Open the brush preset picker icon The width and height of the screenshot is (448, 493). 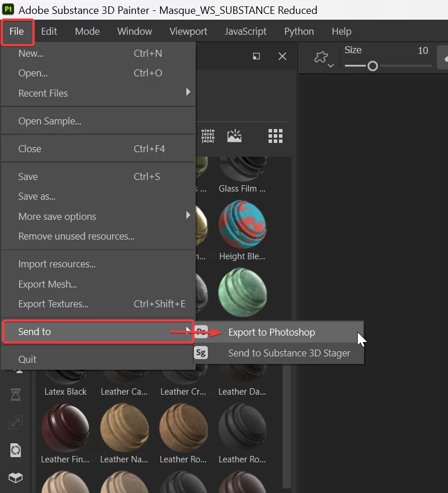[324, 58]
